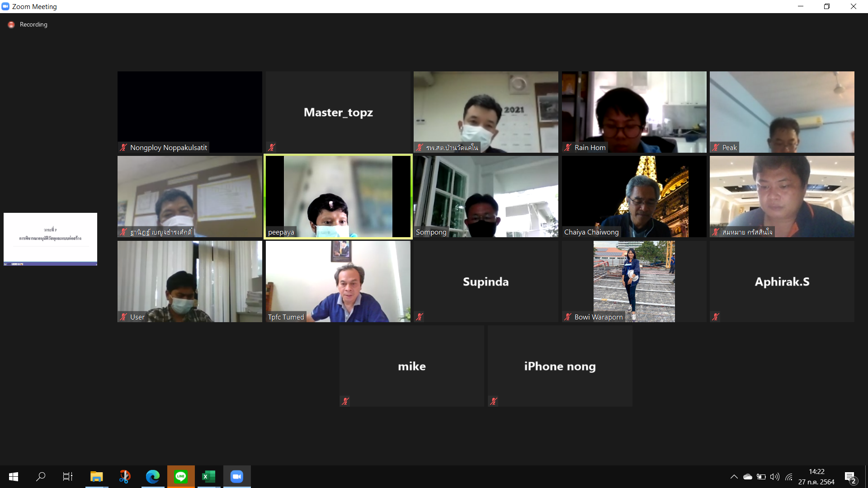This screenshot has width=868, height=488.
Task: Open the Windows notification center
Action: pos(850,477)
